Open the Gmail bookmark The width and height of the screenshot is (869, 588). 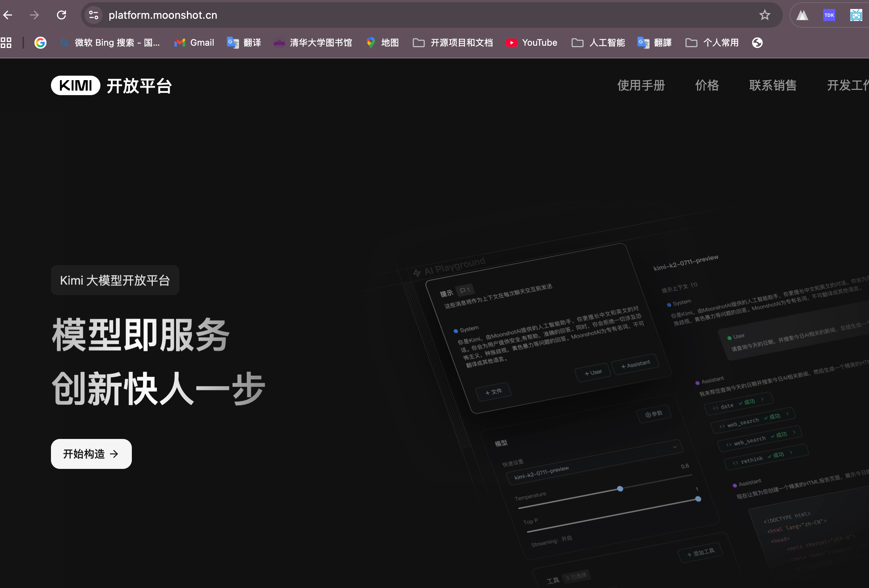(194, 42)
